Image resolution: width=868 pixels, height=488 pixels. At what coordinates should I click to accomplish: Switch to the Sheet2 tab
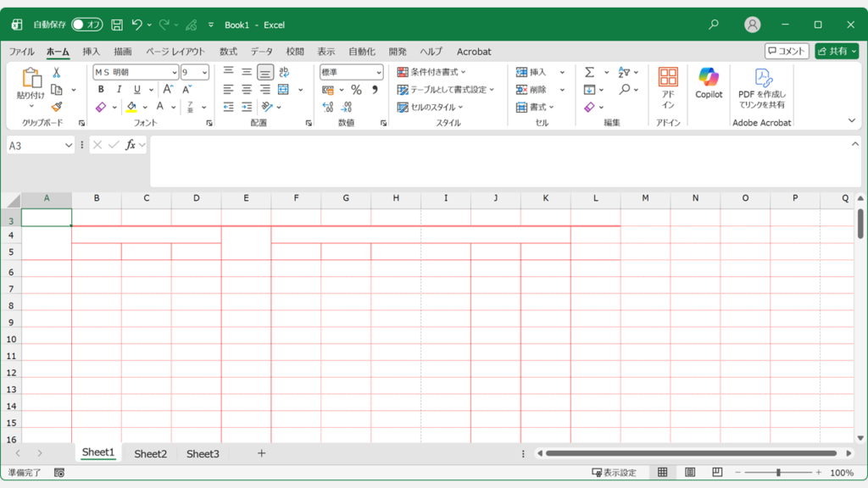[x=150, y=454]
